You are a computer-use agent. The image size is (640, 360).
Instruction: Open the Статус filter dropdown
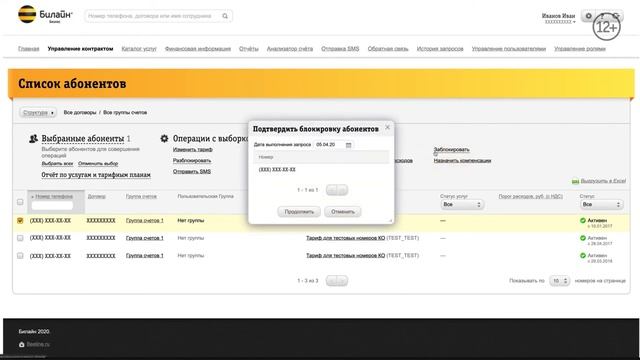(x=602, y=204)
